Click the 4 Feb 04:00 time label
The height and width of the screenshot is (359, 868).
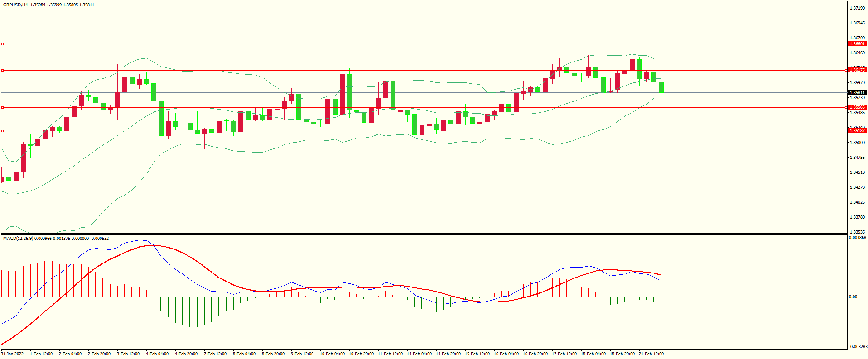tap(157, 354)
